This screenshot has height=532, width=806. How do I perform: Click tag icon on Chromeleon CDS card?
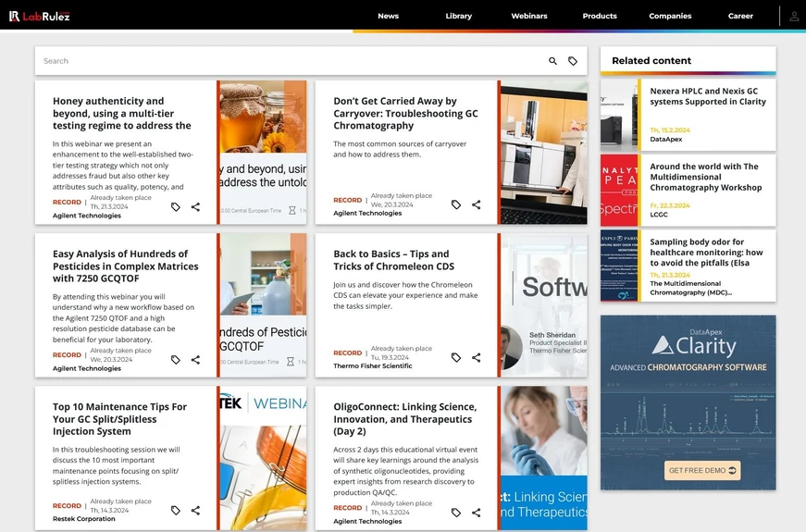tap(456, 357)
